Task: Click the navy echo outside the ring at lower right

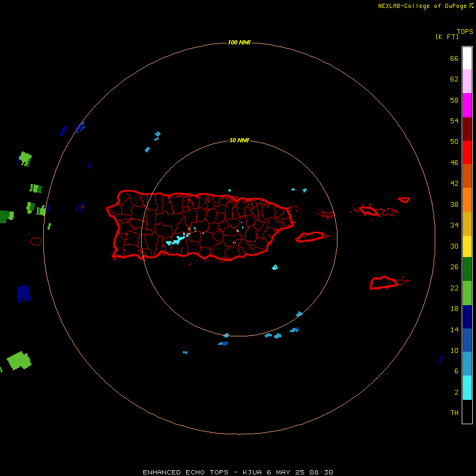Action: pos(442,359)
